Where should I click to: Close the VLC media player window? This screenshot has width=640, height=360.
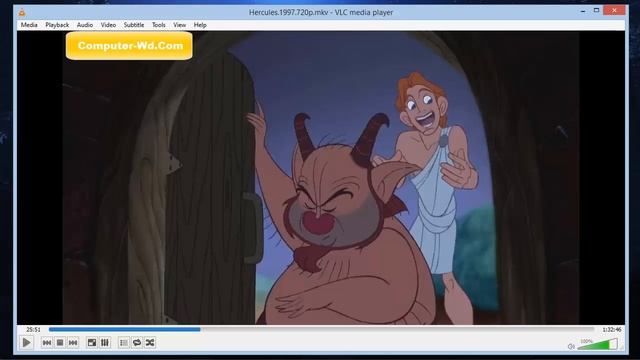[614, 10]
